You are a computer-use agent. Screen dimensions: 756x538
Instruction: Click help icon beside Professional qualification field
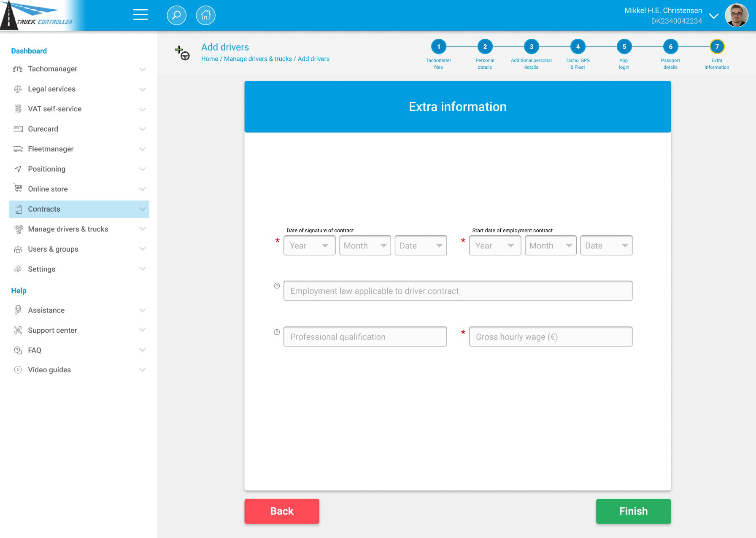[x=277, y=332]
